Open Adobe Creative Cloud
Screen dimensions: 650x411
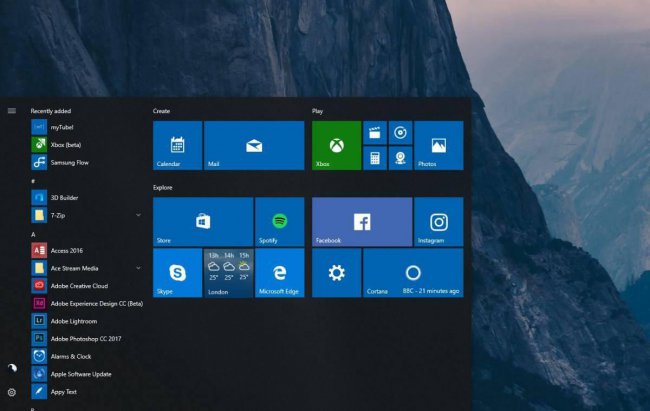click(x=87, y=286)
